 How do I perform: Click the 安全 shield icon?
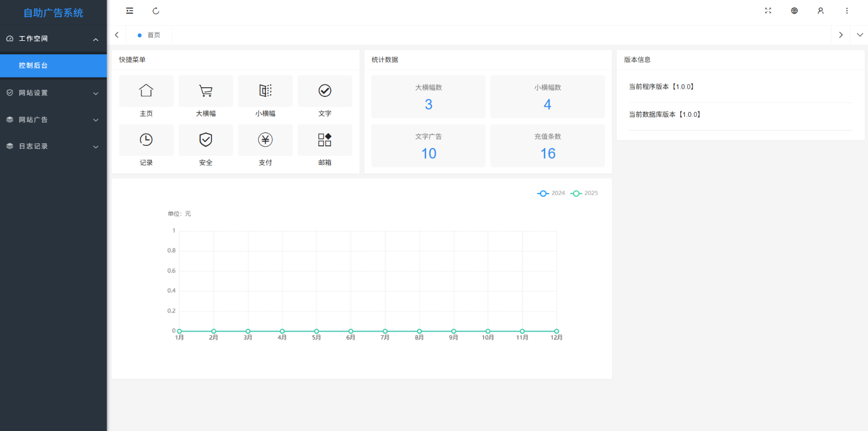click(x=206, y=140)
